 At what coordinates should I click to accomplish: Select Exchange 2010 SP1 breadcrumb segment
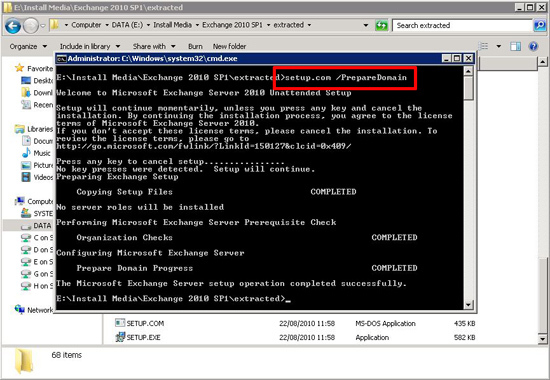click(x=232, y=25)
